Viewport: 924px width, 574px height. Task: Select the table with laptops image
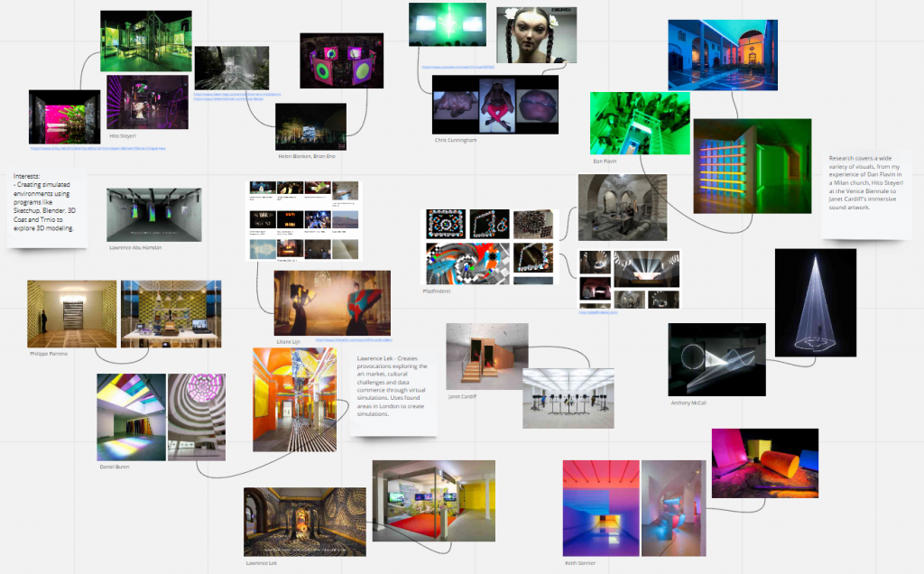pyautogui.click(x=171, y=314)
